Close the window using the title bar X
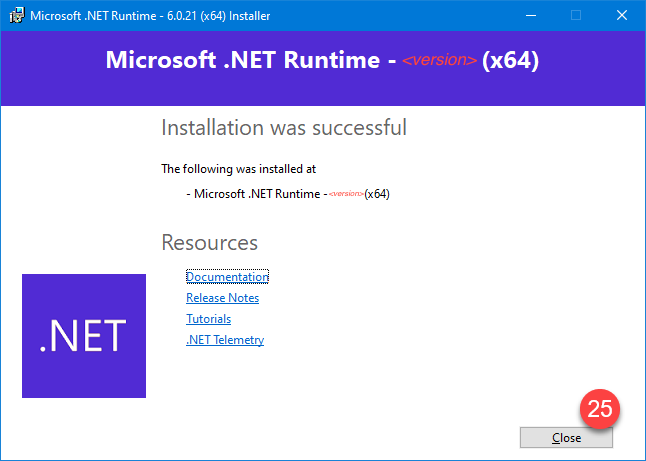The width and height of the screenshot is (646, 461). click(x=622, y=16)
